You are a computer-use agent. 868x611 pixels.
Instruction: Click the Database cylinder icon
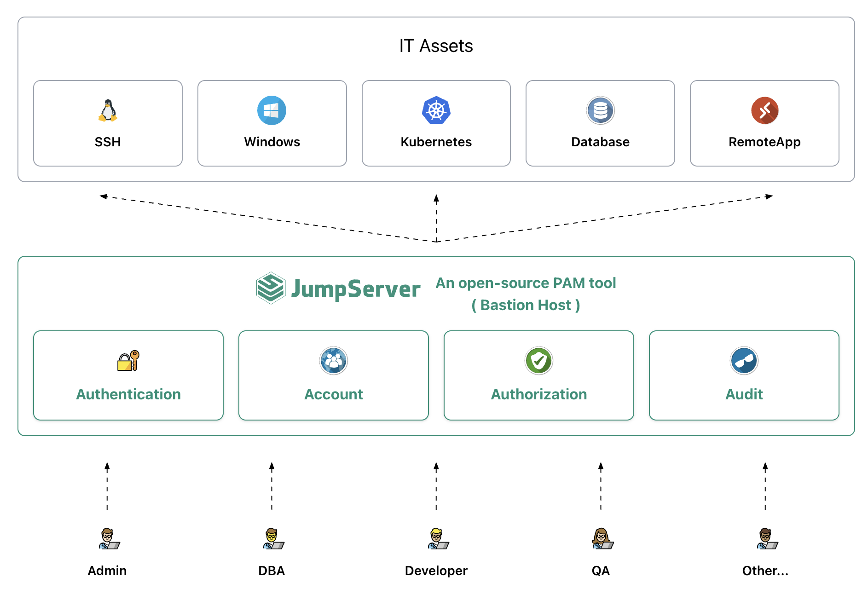pos(601,110)
